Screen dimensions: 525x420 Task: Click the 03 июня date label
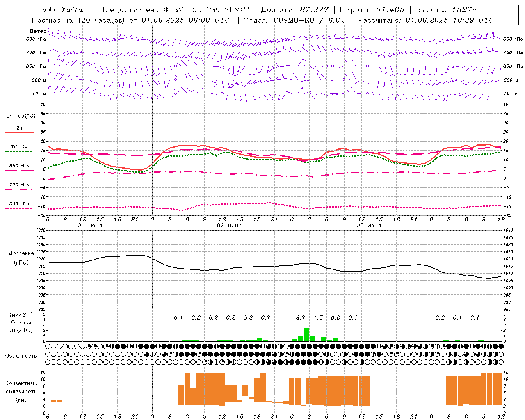(x=369, y=226)
